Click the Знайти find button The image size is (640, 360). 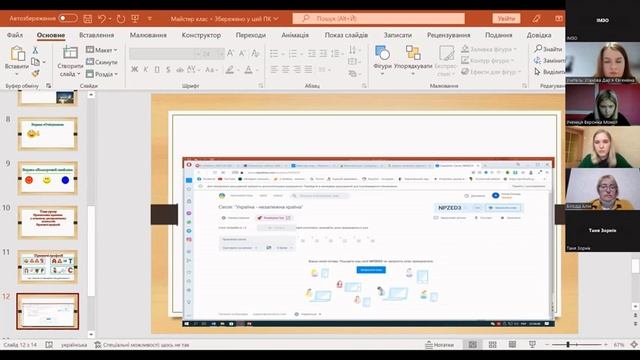[x=549, y=49]
